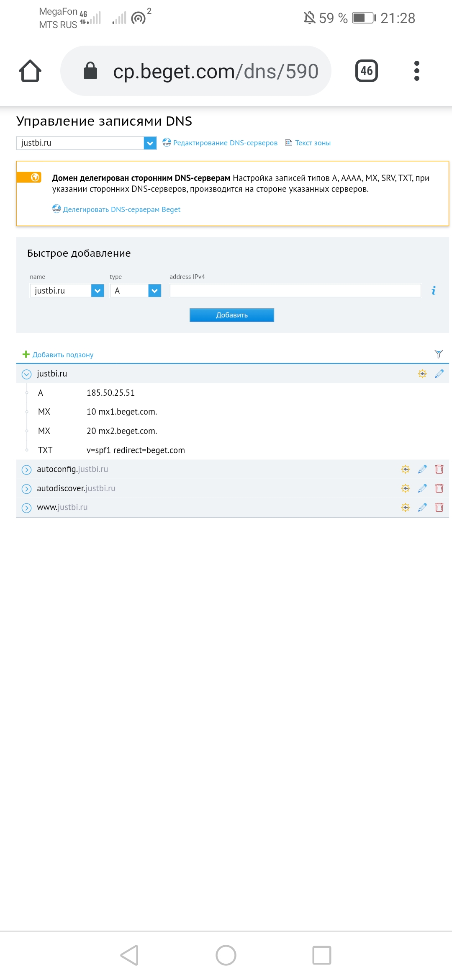Open Редактирование DNS-серверов link
This screenshot has height=980, width=452.
click(x=225, y=143)
